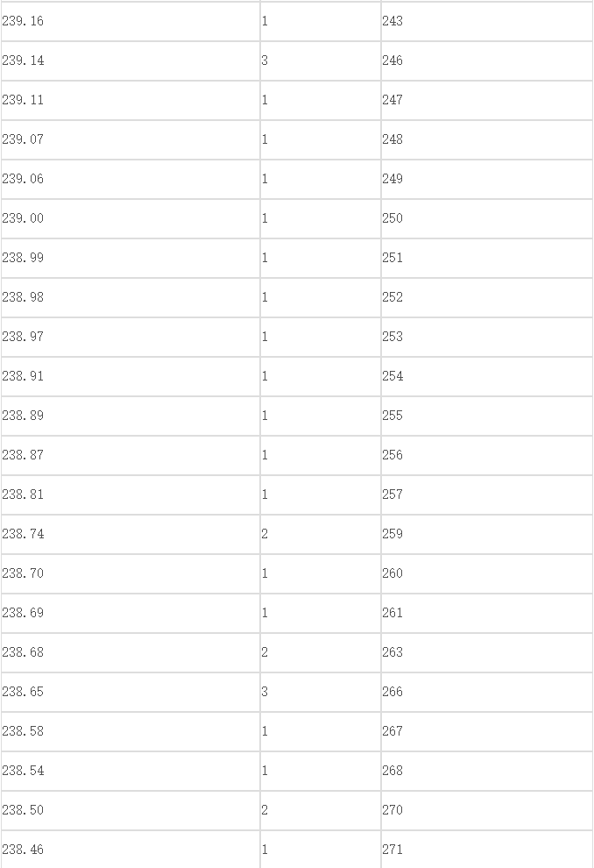
Task: Select the cumulative cell 263
Action: pos(487,652)
